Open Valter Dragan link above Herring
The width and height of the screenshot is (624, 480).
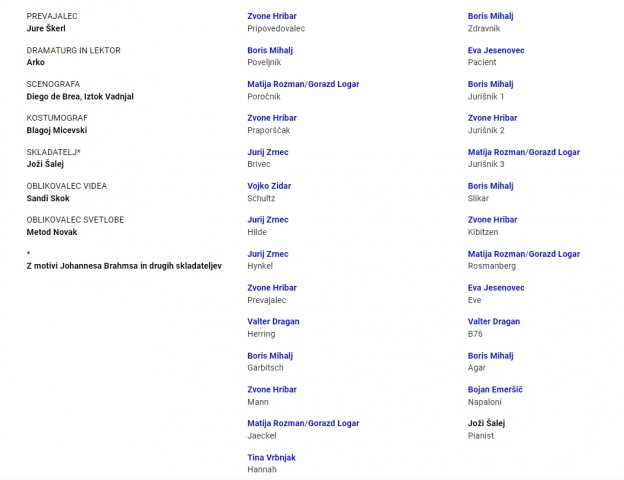tap(273, 322)
